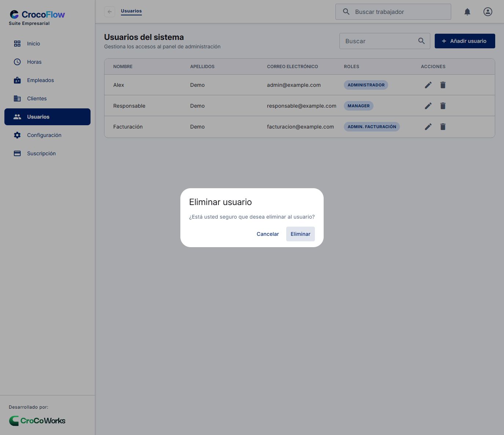Open Empleados section

[x=47, y=80]
